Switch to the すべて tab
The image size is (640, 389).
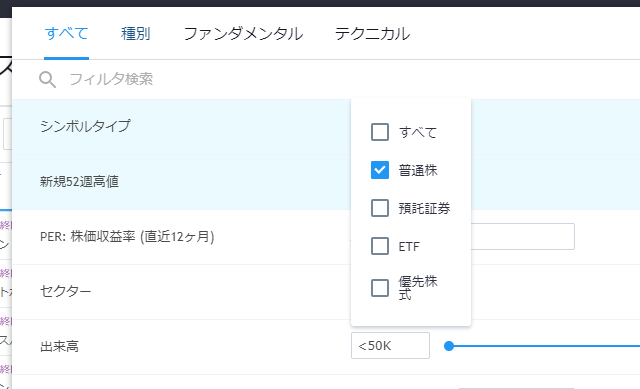point(67,33)
